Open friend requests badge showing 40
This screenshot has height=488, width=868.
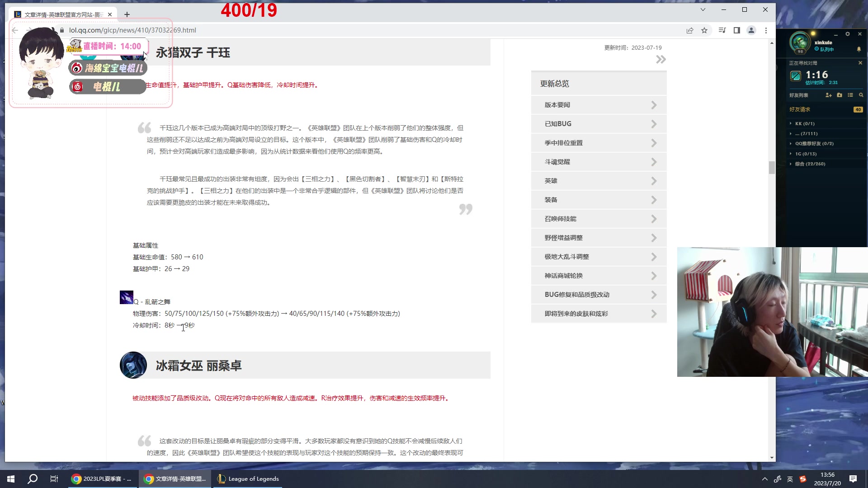858,109
